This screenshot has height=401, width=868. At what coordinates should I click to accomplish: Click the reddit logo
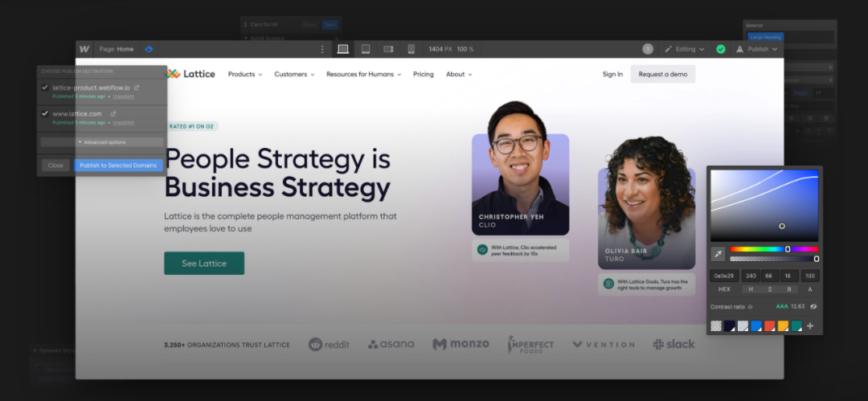tap(329, 344)
